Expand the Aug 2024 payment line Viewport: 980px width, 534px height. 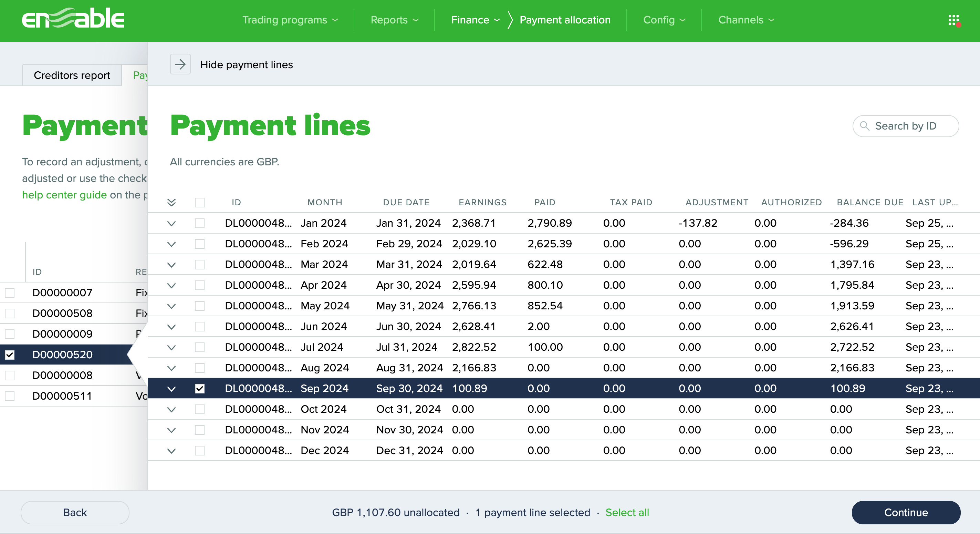171,368
